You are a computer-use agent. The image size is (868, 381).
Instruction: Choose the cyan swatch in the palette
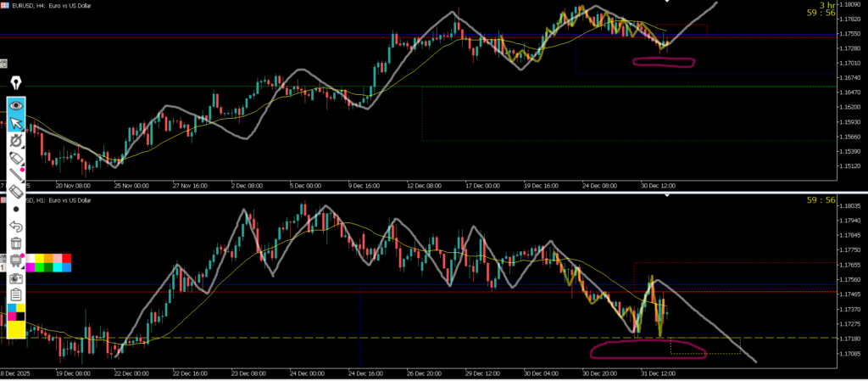point(58,267)
